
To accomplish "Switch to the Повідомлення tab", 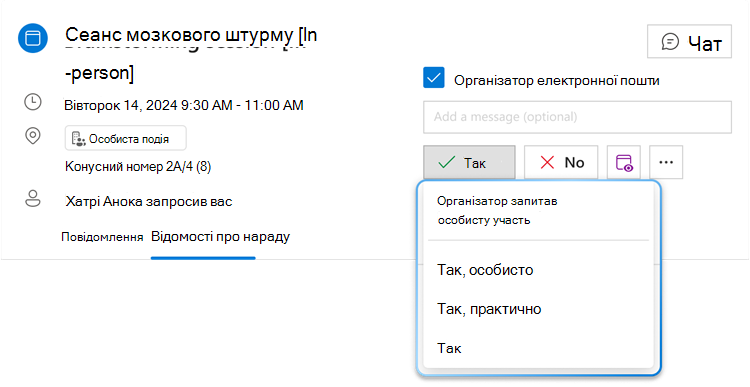I will pos(102,237).
